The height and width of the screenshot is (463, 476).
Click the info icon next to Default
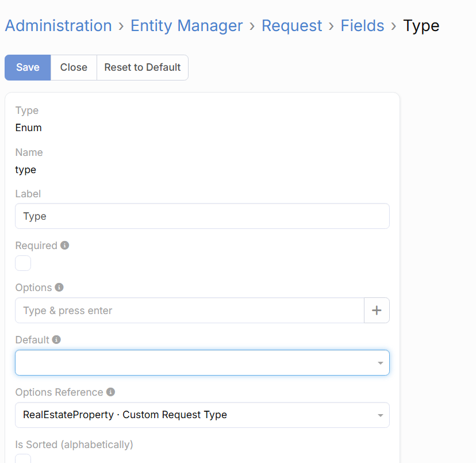click(56, 340)
